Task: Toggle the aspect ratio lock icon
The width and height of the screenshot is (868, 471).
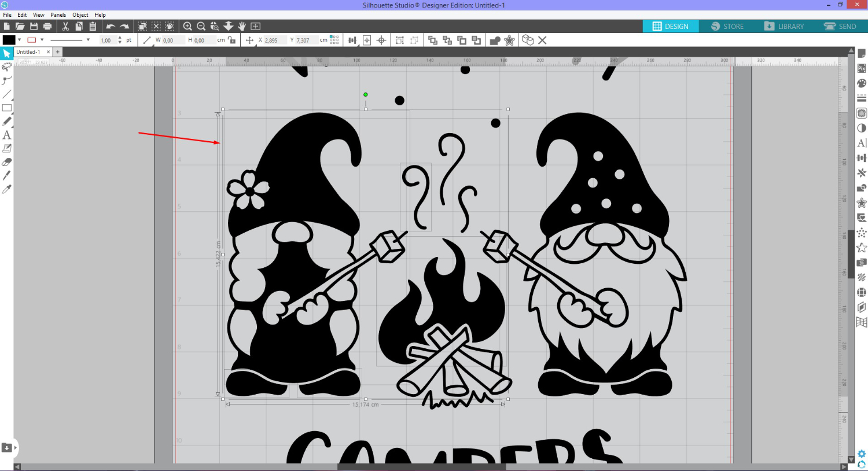Action: [231, 40]
